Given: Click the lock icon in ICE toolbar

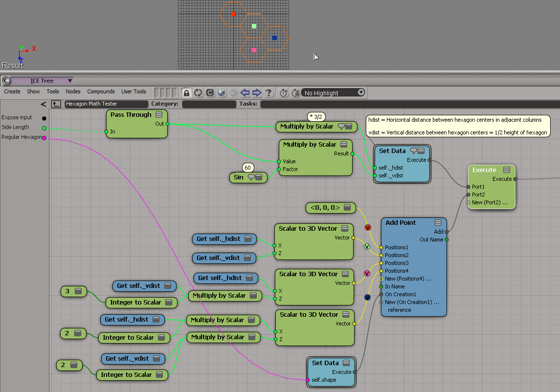Looking at the screenshot, I should click(186, 93).
